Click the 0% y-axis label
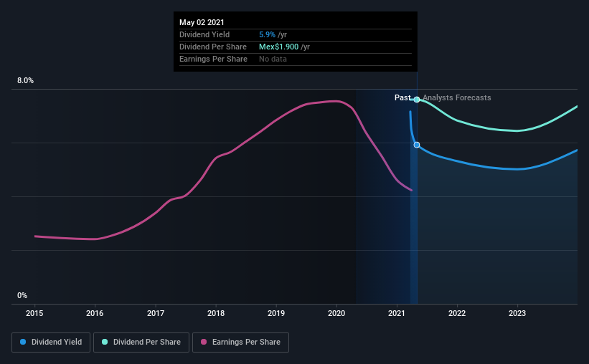 22,296
